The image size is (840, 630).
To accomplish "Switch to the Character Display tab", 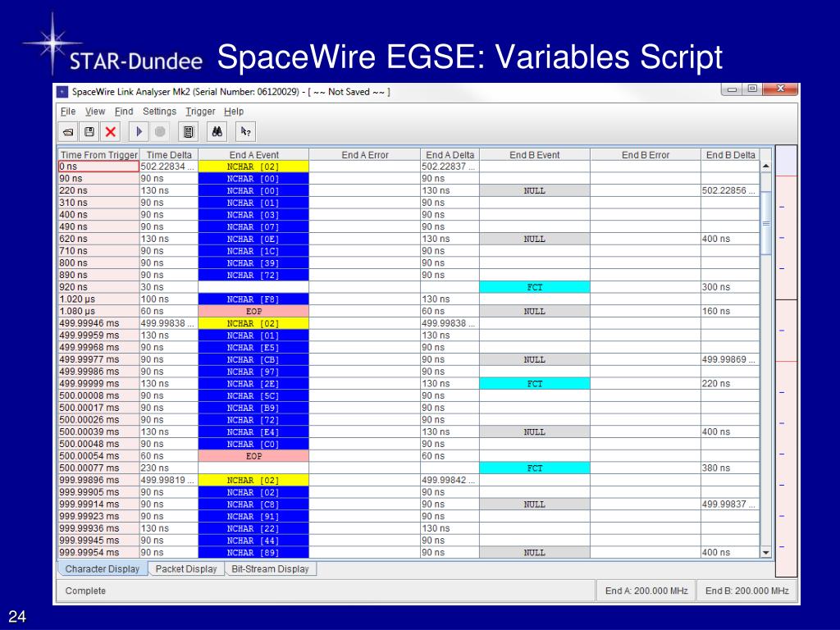I will point(102,569).
